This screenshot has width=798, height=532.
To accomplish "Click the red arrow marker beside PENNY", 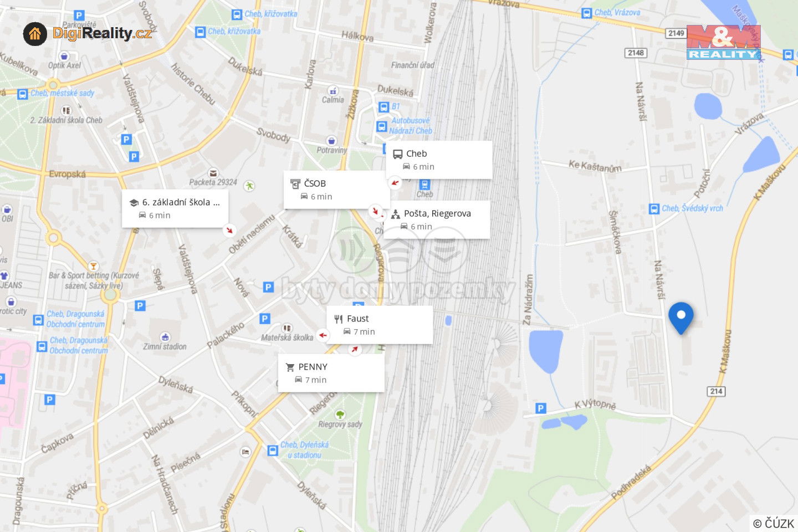I will click(355, 349).
